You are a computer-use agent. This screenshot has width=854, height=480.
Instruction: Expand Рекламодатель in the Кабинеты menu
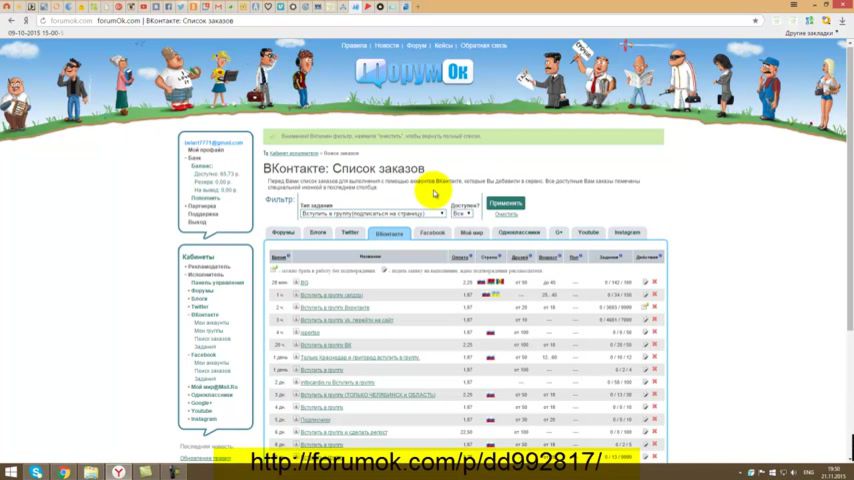pyautogui.click(x=209, y=267)
